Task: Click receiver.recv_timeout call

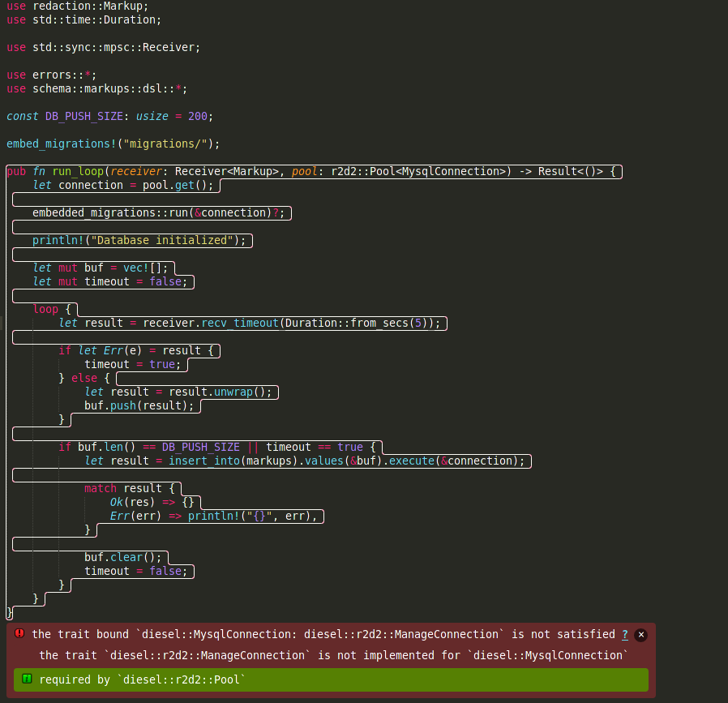Action: pos(292,324)
